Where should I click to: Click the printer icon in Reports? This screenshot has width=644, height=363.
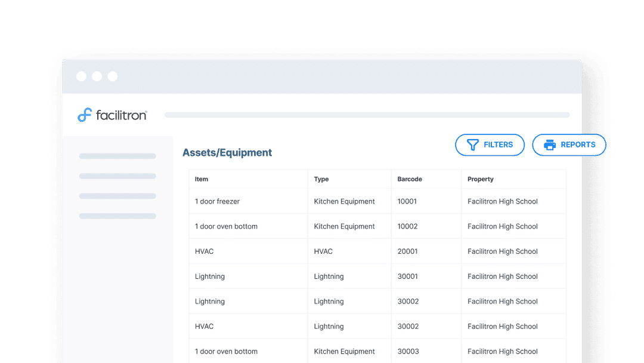pyautogui.click(x=550, y=144)
